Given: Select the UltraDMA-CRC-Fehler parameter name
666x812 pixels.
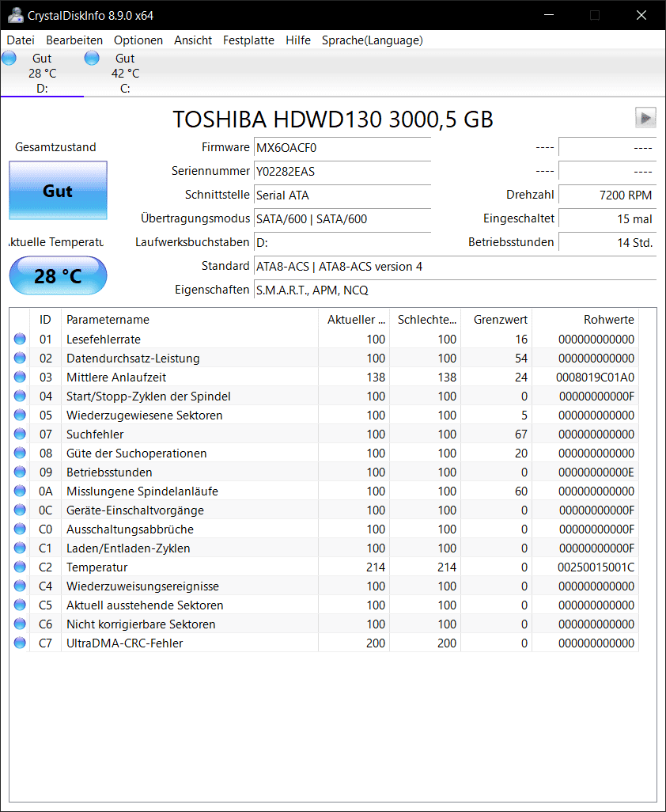Looking at the screenshot, I should click(x=125, y=643).
